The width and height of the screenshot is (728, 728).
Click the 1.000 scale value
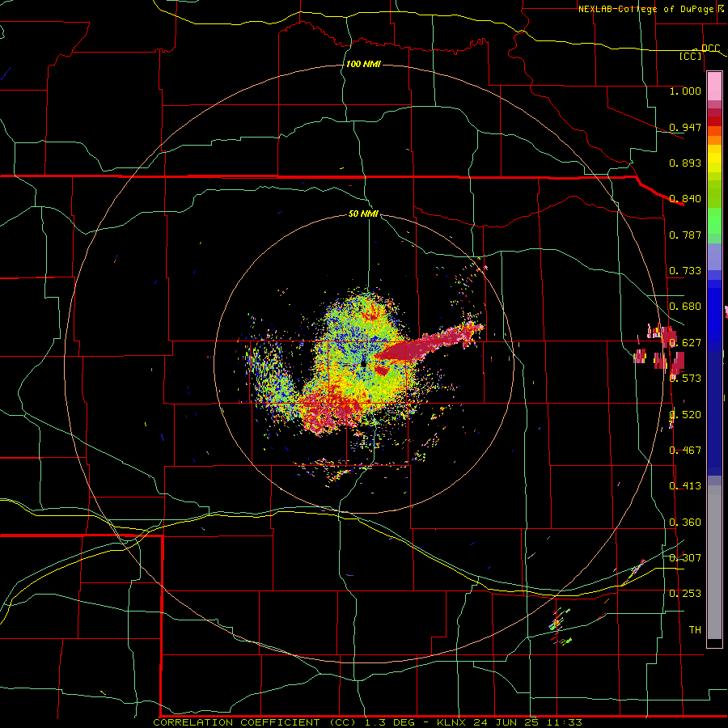coord(685,91)
